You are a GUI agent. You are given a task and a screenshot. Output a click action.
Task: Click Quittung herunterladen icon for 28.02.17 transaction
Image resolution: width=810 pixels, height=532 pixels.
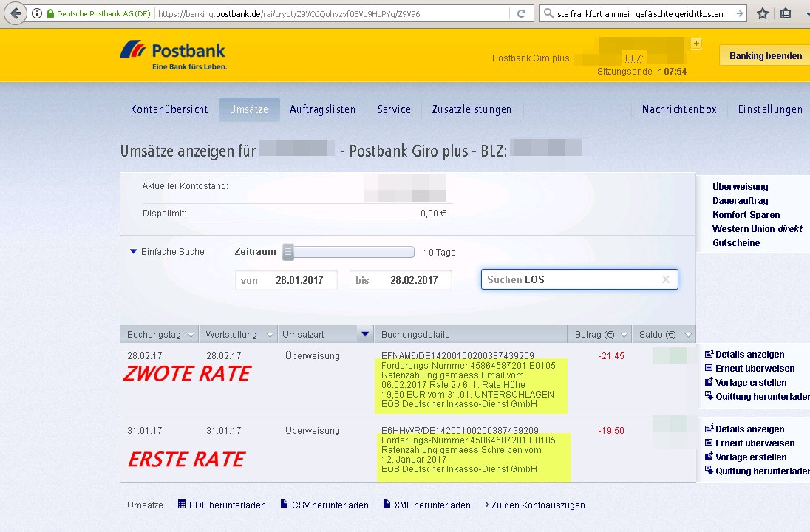pyautogui.click(x=709, y=396)
